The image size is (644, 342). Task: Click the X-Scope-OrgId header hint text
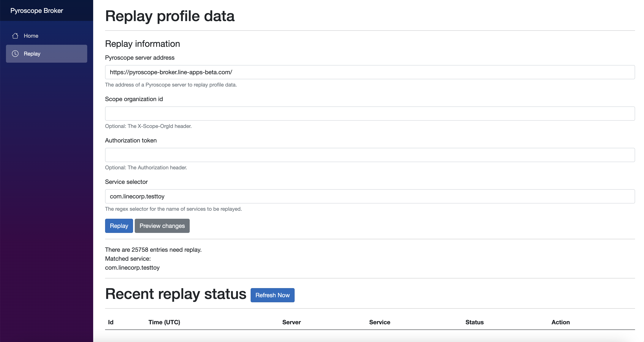click(148, 126)
